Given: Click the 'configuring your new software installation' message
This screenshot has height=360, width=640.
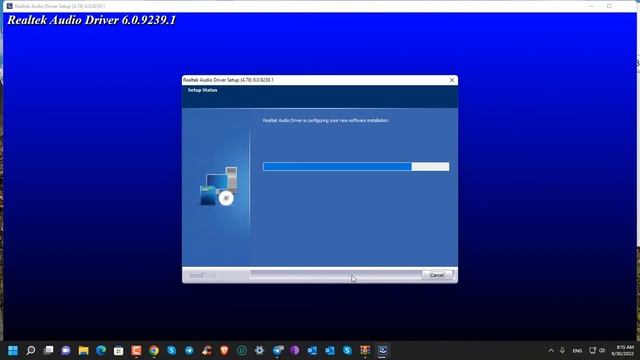Looking at the screenshot, I should tap(326, 120).
